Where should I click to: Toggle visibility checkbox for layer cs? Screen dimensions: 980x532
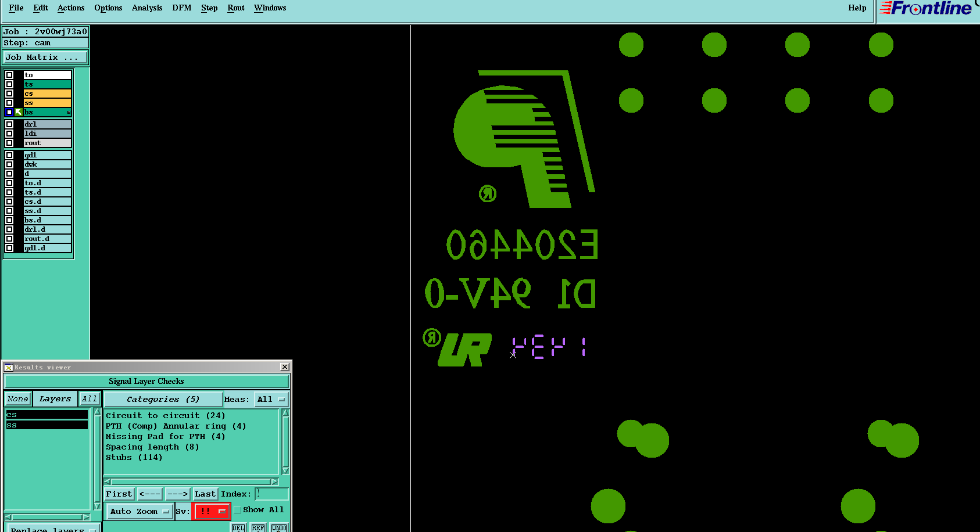click(x=9, y=94)
